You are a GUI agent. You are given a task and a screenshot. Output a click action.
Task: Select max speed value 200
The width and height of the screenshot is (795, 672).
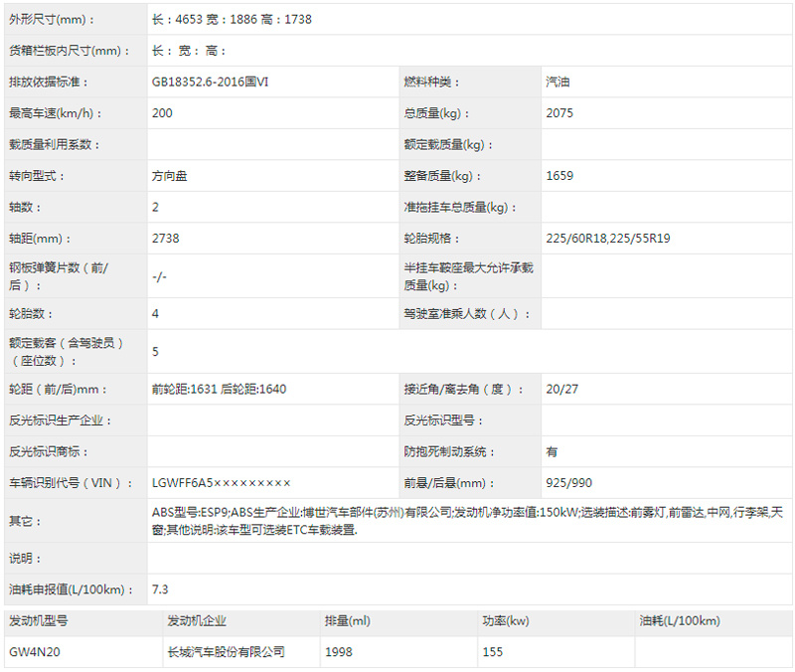point(162,113)
